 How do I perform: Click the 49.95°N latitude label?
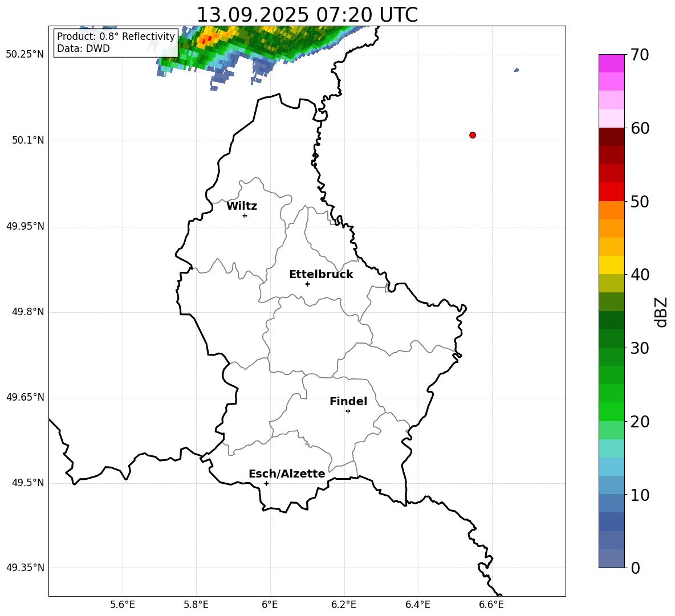25,226
